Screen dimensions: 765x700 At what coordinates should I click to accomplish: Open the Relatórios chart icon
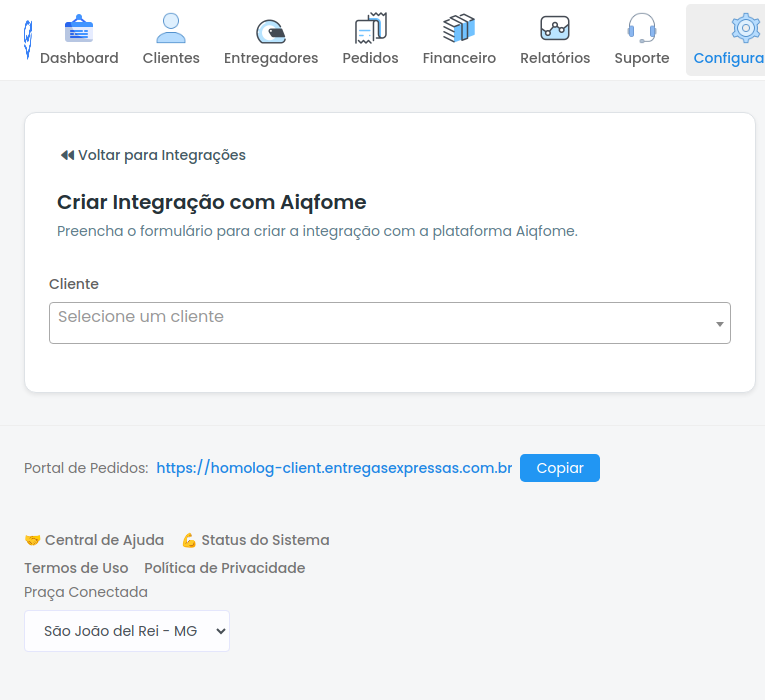click(x=555, y=28)
